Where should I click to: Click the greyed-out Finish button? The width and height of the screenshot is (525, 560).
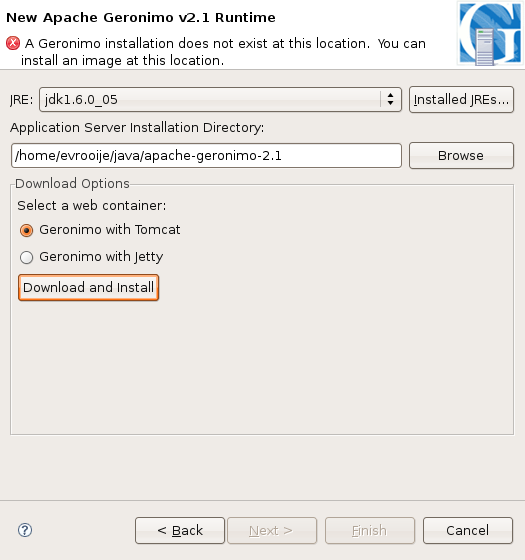coord(370,531)
